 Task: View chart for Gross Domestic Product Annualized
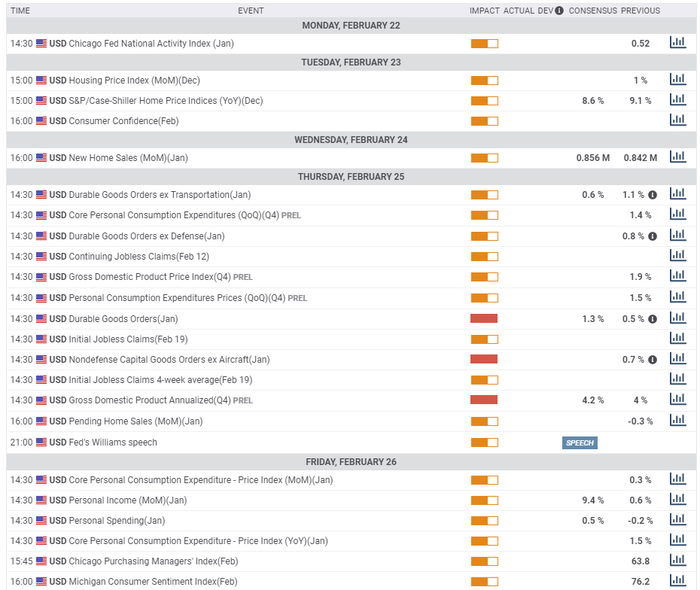677,400
